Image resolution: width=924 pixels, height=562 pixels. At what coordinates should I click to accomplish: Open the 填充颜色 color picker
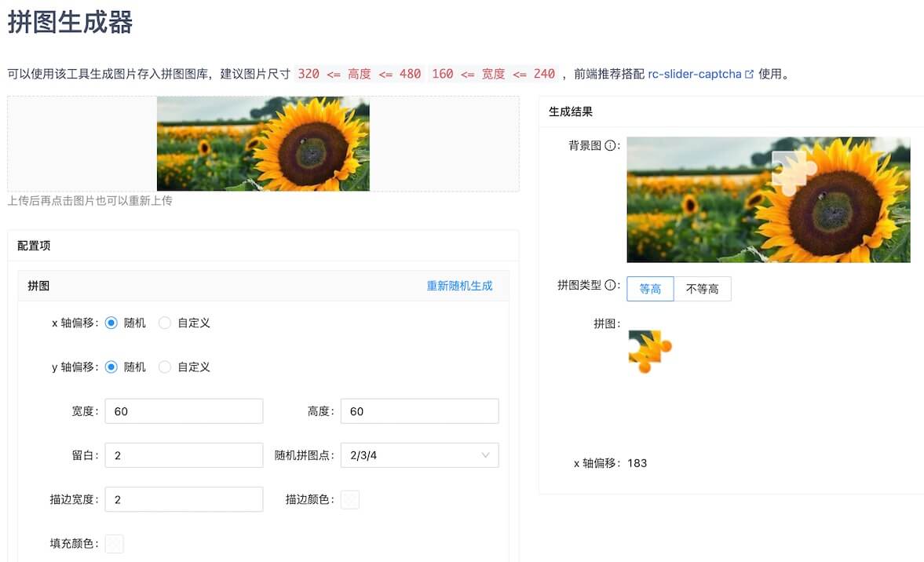click(114, 543)
